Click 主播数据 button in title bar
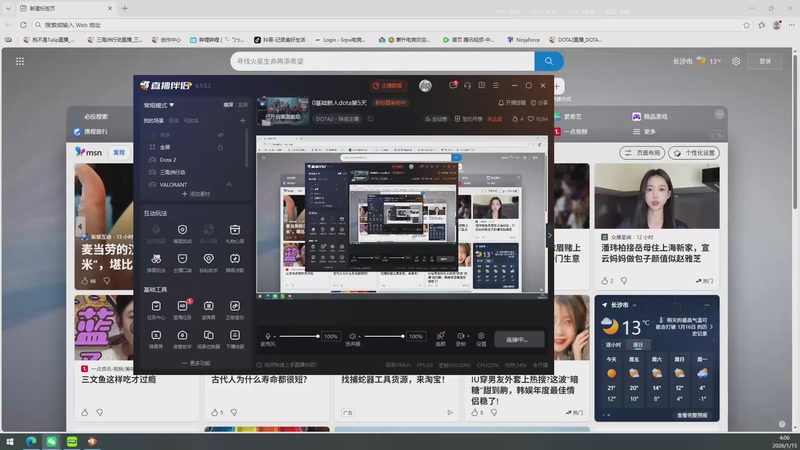The width and height of the screenshot is (800, 450). point(388,86)
